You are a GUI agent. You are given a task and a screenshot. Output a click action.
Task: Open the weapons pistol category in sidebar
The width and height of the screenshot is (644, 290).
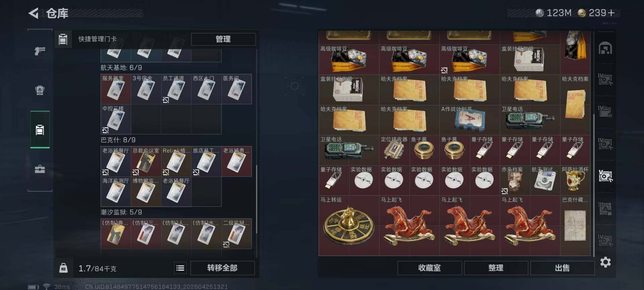(x=40, y=51)
